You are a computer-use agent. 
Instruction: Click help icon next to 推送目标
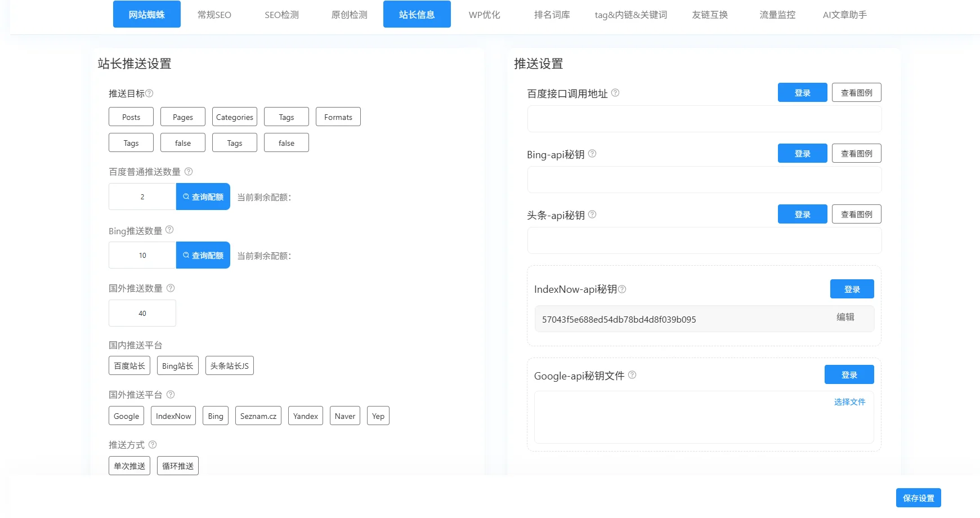tap(149, 93)
